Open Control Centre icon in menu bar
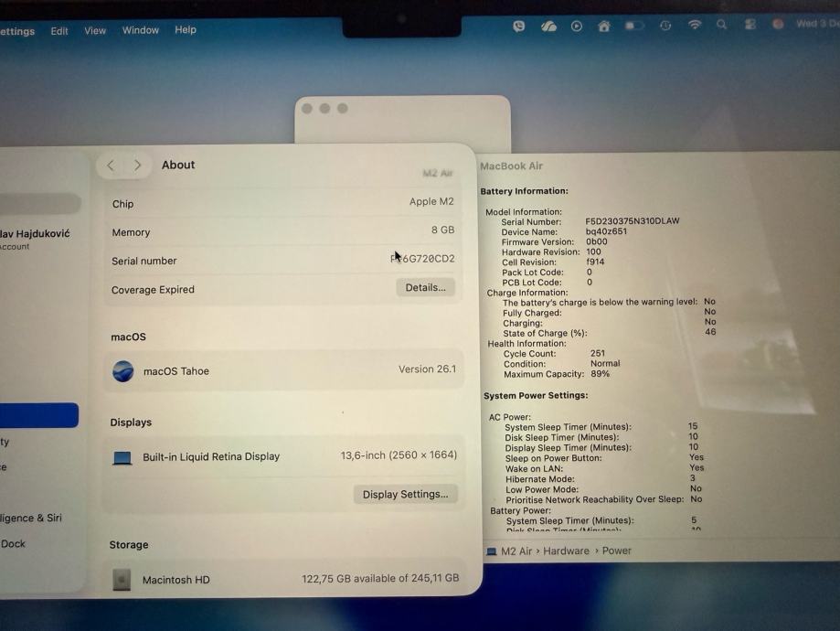840x631 pixels. tap(750, 24)
